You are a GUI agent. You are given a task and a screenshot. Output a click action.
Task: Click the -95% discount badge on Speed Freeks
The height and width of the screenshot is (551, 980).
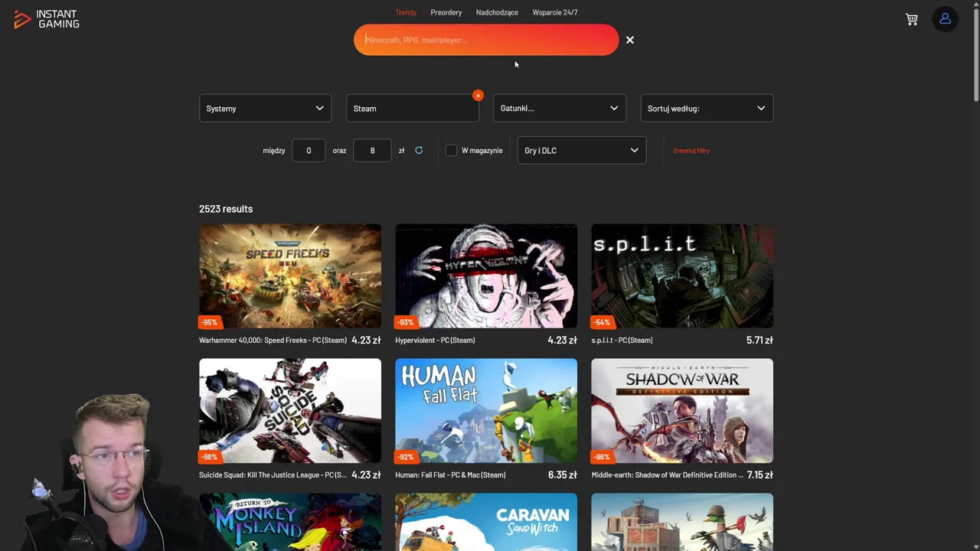click(x=210, y=322)
